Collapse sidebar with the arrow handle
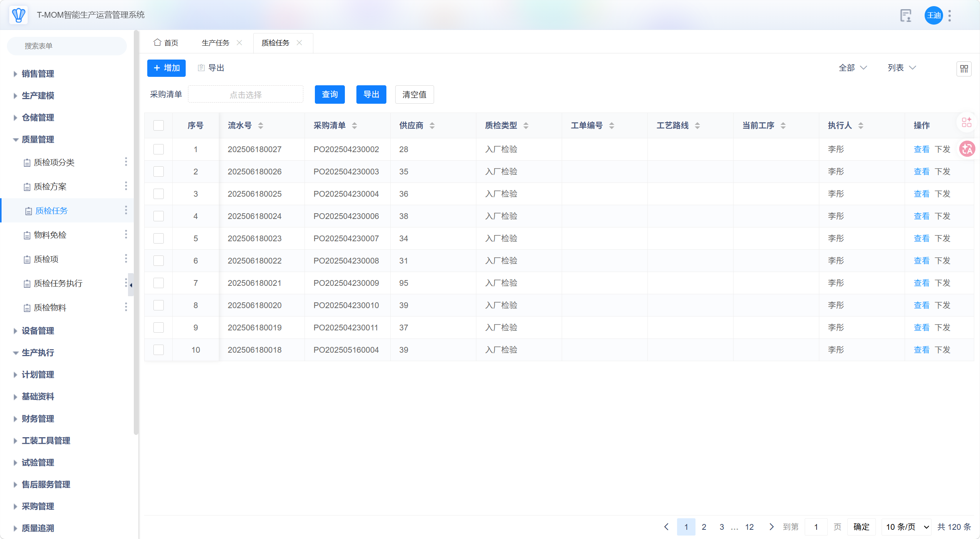 (x=131, y=285)
